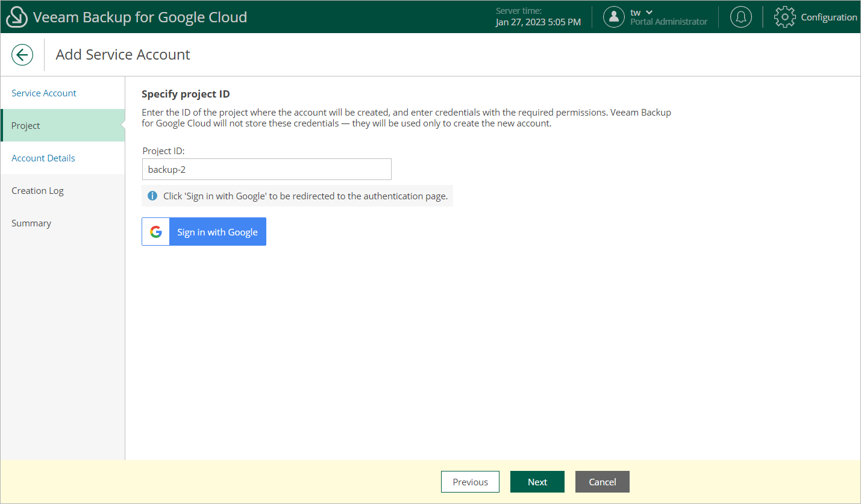This screenshot has width=861, height=504.
Task: Go to the Account Details step
Action: click(x=43, y=158)
